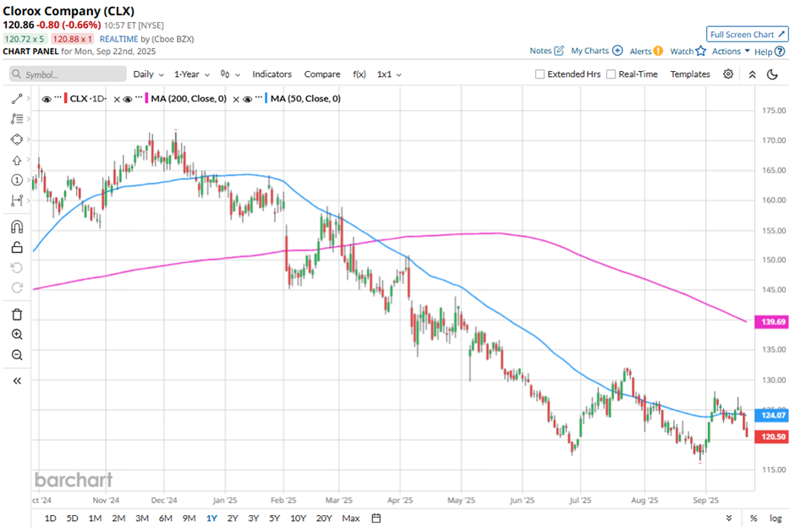Open the Actions dropdown menu

(731, 52)
